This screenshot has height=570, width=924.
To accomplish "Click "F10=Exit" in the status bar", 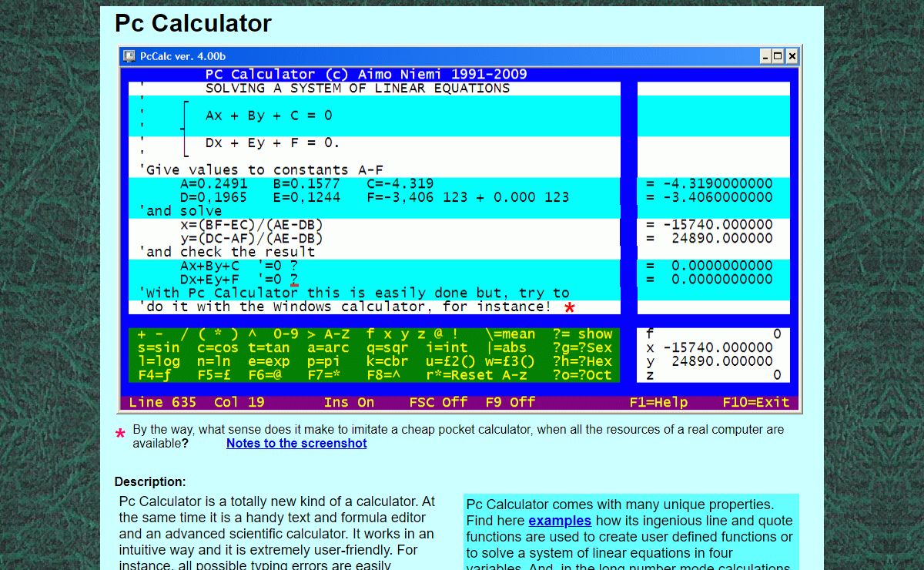I will (756, 403).
